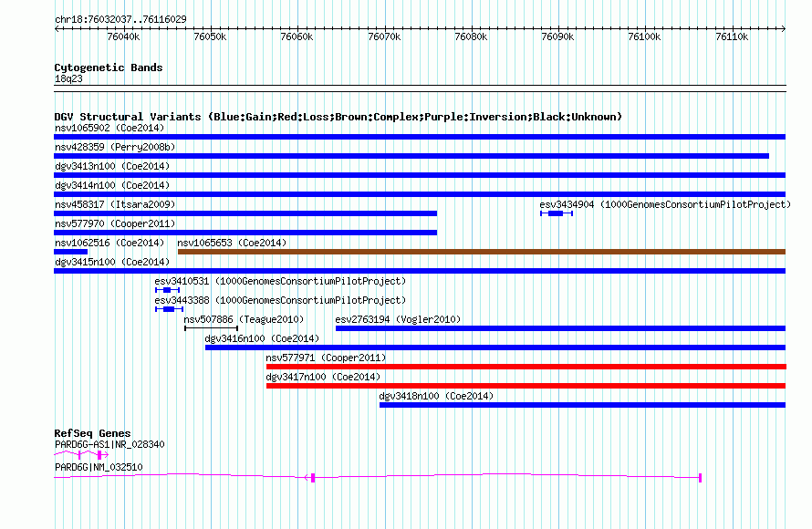Click the PARD6G exon at the transcript's right end
The image size is (812, 529).
point(700,478)
